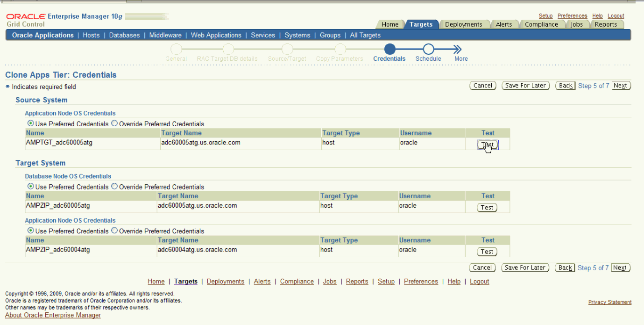Click the footer Help link
The width and height of the screenshot is (644, 325).
click(x=454, y=282)
